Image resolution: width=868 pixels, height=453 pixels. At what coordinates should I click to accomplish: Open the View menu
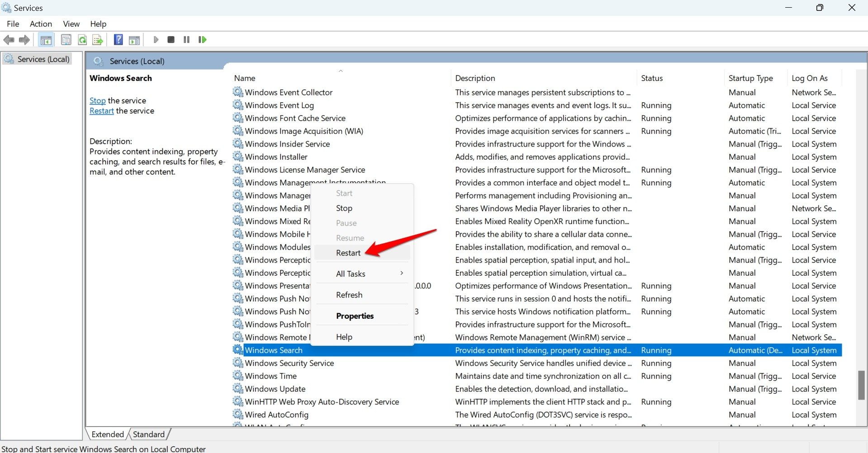click(71, 24)
